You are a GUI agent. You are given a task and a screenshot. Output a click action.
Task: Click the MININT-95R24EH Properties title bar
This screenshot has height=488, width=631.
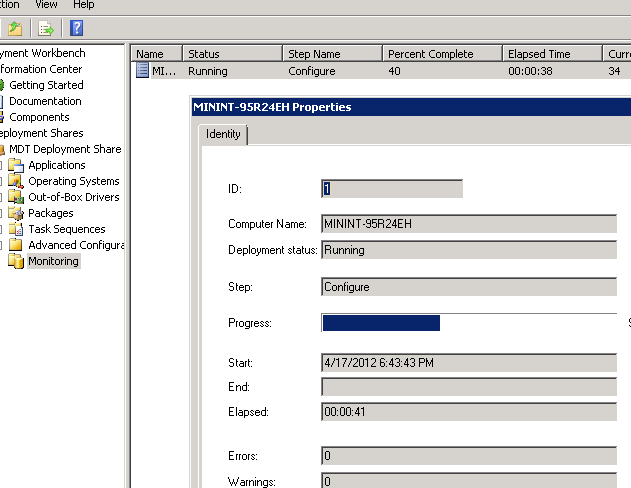(411, 107)
